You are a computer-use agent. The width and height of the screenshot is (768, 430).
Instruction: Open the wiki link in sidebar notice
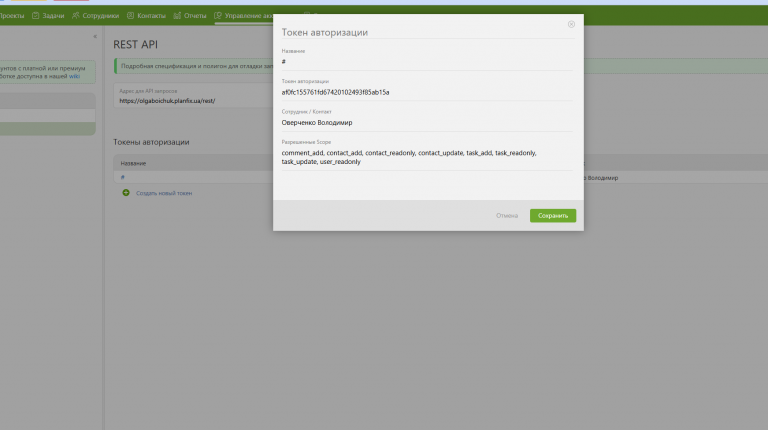74,76
